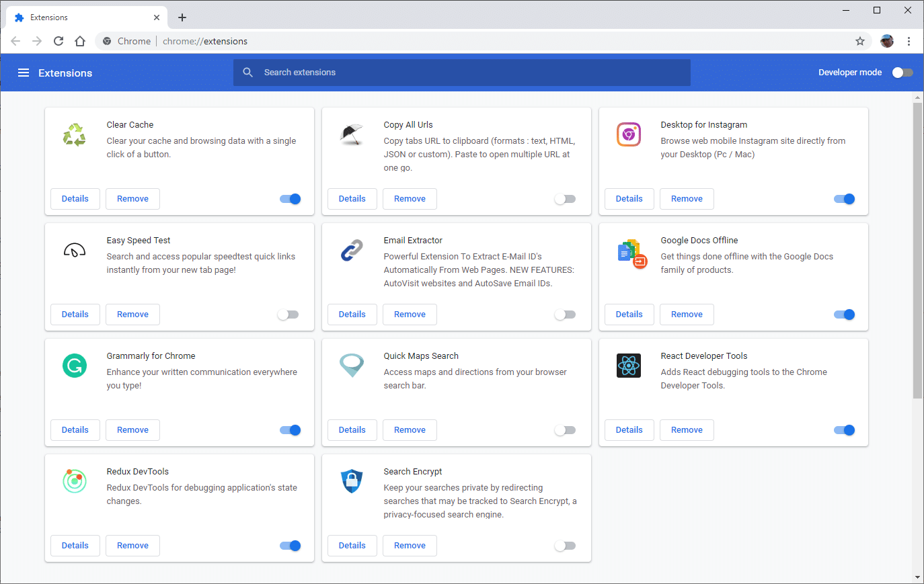Image resolution: width=924 pixels, height=584 pixels.
Task: Click the Grammarly for Chrome extension icon
Action: coord(76,366)
